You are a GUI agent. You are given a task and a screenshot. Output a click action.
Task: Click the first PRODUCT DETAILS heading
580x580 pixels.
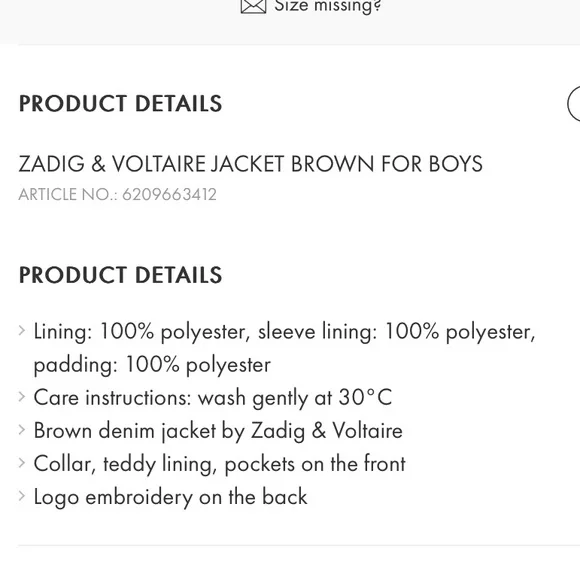coord(121,103)
